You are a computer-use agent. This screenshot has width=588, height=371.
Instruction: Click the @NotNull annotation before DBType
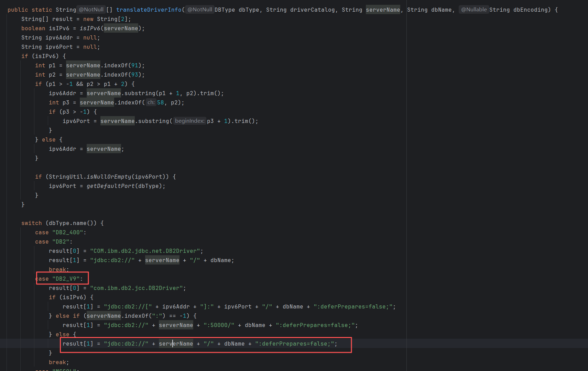point(199,10)
